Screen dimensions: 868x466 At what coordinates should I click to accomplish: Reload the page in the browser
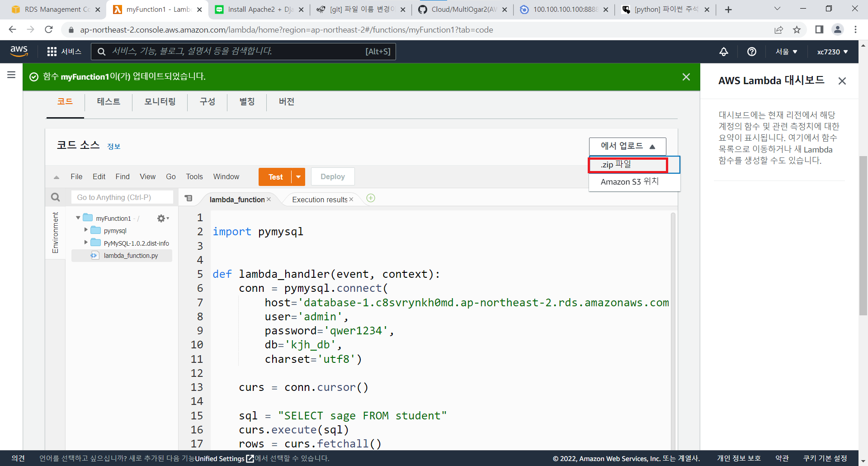[49, 30]
